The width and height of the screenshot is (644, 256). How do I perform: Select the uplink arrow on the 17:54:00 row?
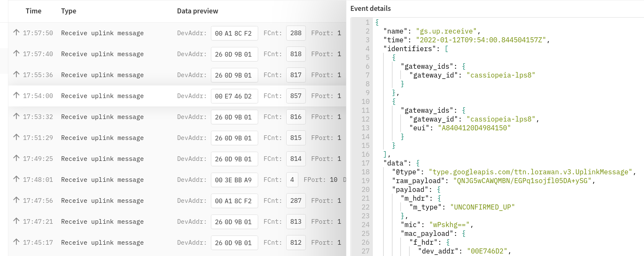coord(16,96)
